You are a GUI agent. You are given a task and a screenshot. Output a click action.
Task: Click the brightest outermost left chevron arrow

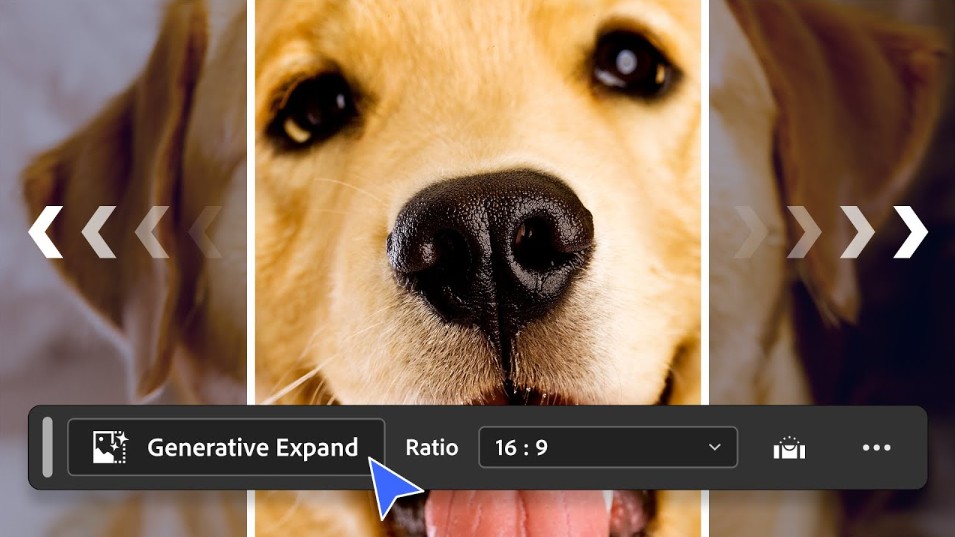pyautogui.click(x=45, y=232)
